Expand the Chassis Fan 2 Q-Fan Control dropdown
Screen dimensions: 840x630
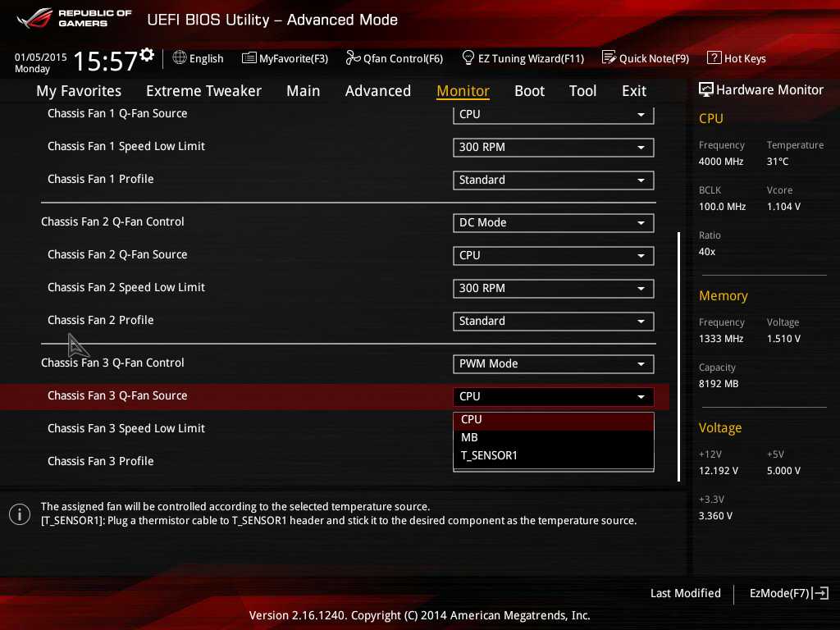(553, 222)
